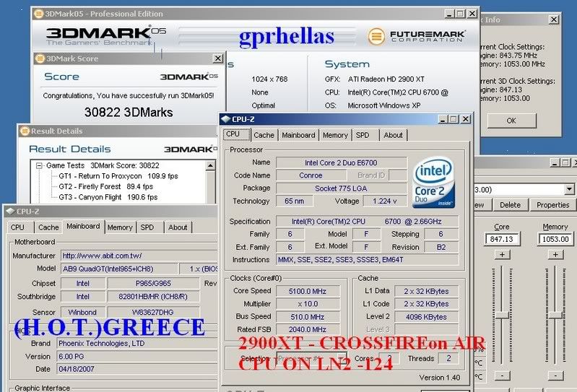Open SPD tab in front CPU-Z window
This screenshot has width=577, height=392.
363,135
